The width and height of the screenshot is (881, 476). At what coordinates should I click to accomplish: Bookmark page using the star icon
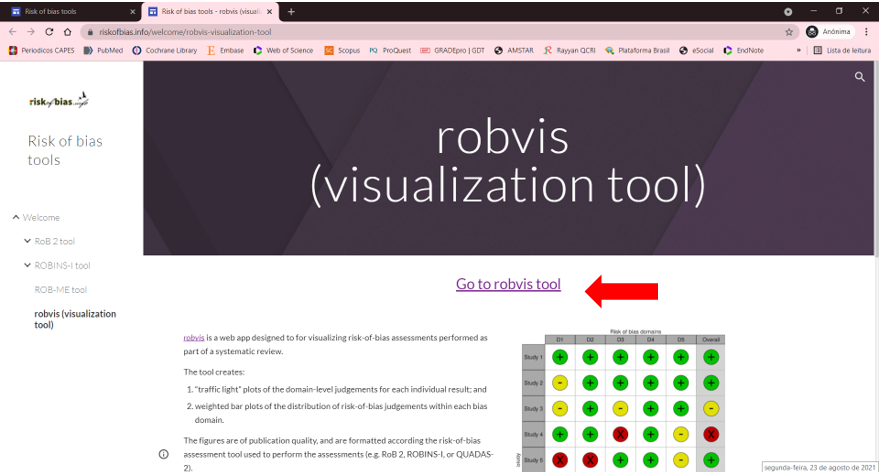pos(789,32)
